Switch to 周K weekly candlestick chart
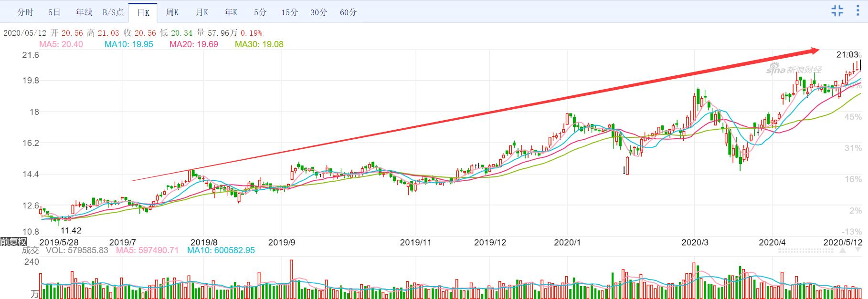 click(x=172, y=12)
